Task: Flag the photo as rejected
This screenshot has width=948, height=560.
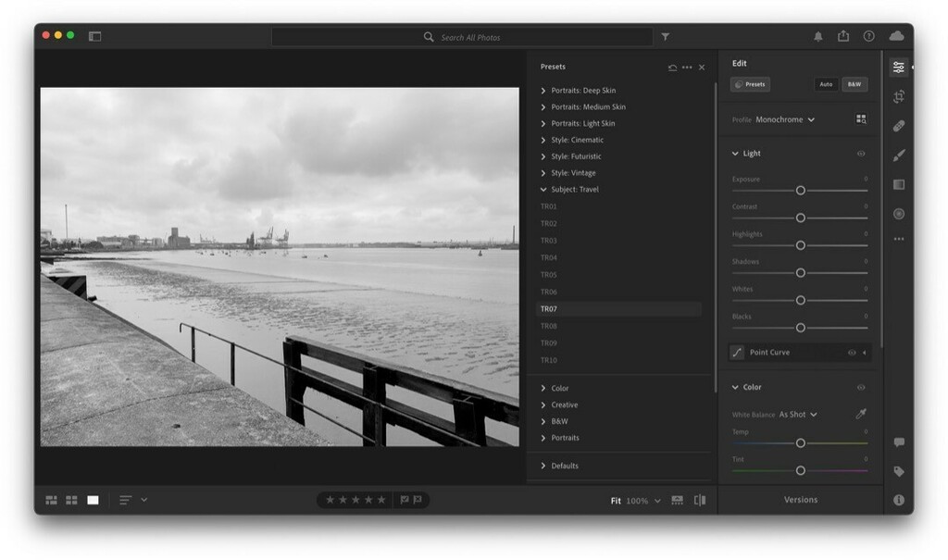Action: coord(418,500)
